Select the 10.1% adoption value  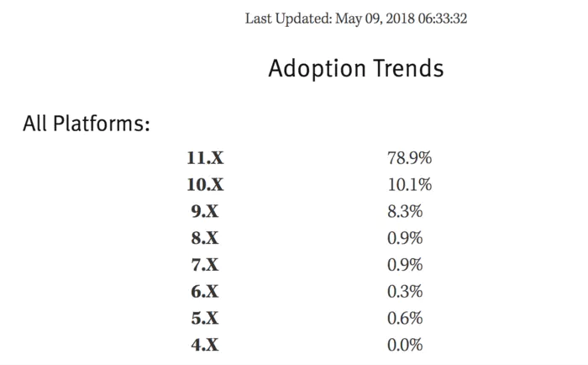pos(409,184)
